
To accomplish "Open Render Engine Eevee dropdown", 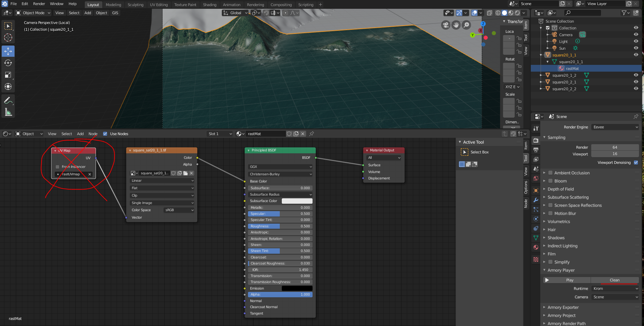I will [x=615, y=127].
